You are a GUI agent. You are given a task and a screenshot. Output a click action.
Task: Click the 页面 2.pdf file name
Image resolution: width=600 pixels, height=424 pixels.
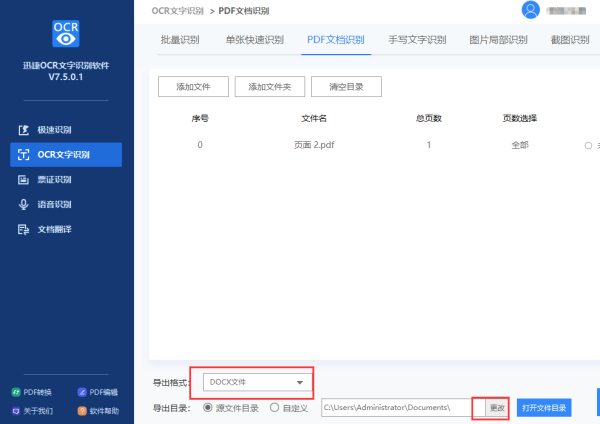(x=314, y=145)
